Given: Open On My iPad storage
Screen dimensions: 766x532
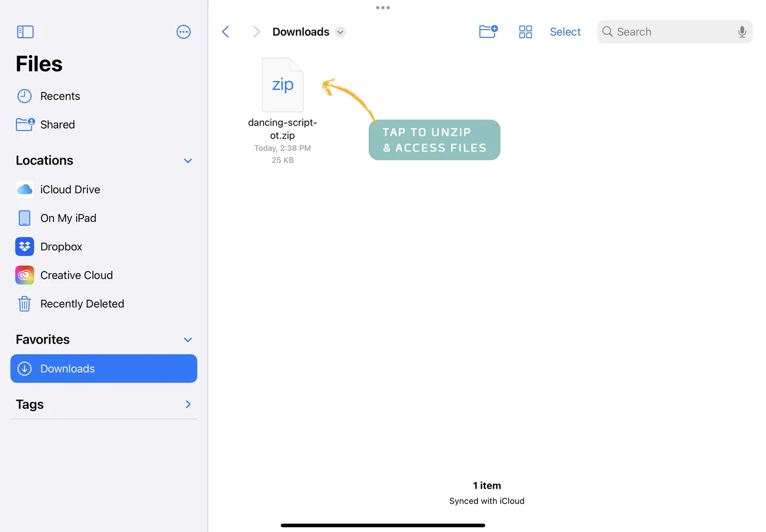Looking at the screenshot, I should click(68, 217).
